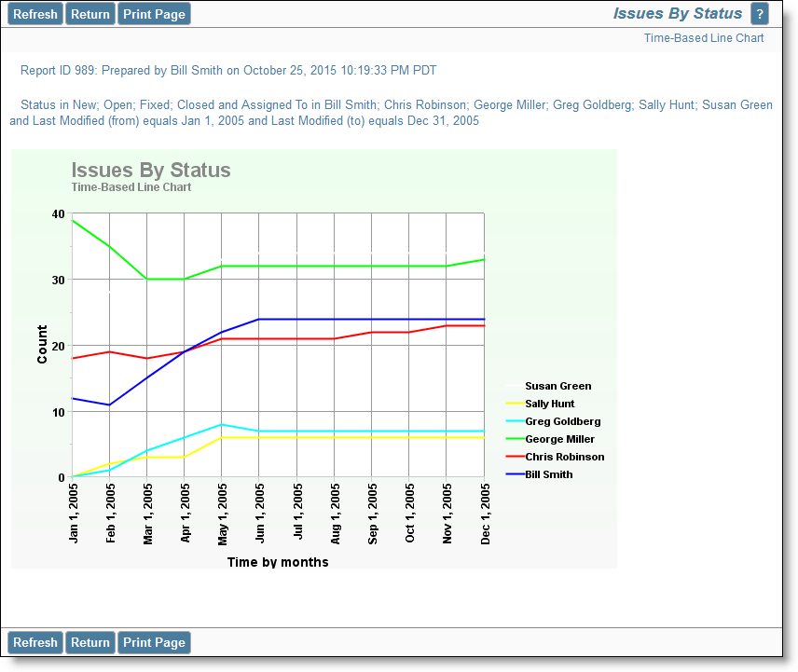798x672 pixels.
Task: Click the red Chris Robinson legend swatch
Action: [x=515, y=457]
